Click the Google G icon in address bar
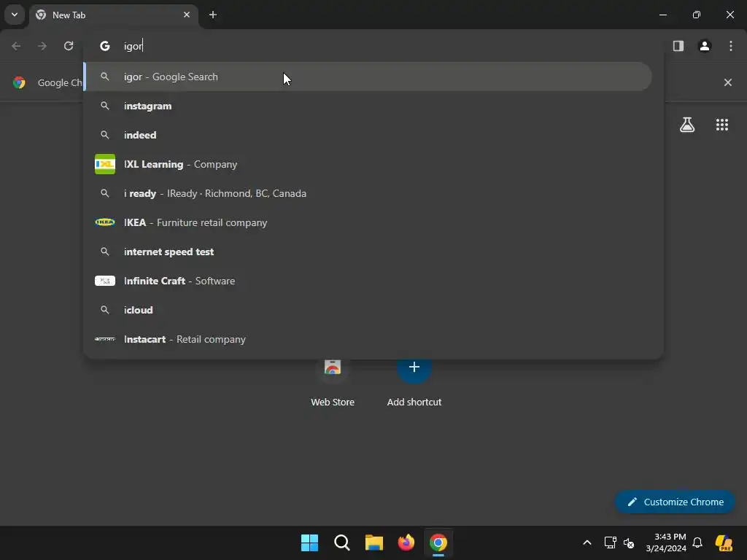 [x=105, y=46]
